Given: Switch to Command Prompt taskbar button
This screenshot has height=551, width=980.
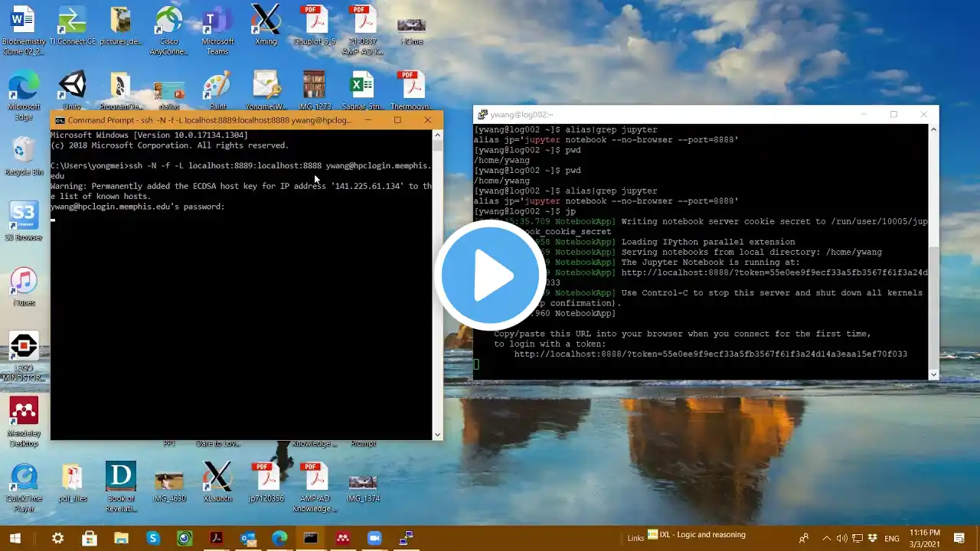Looking at the screenshot, I should 310,538.
